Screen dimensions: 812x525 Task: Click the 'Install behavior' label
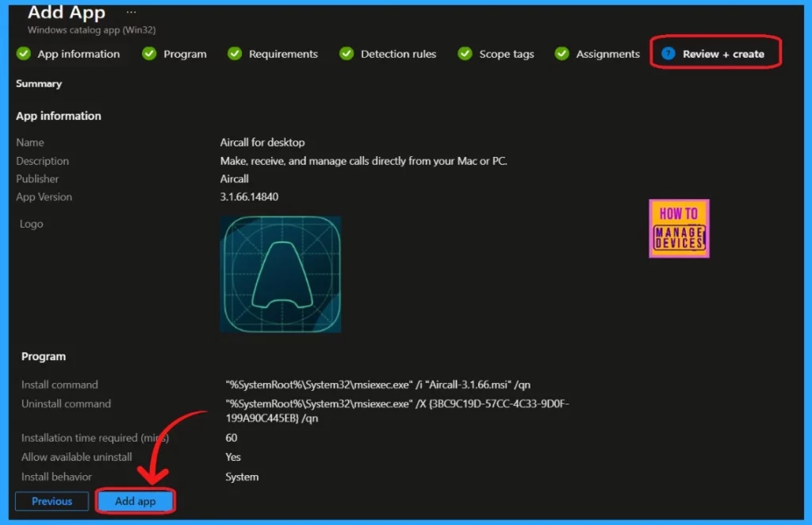tap(56, 477)
